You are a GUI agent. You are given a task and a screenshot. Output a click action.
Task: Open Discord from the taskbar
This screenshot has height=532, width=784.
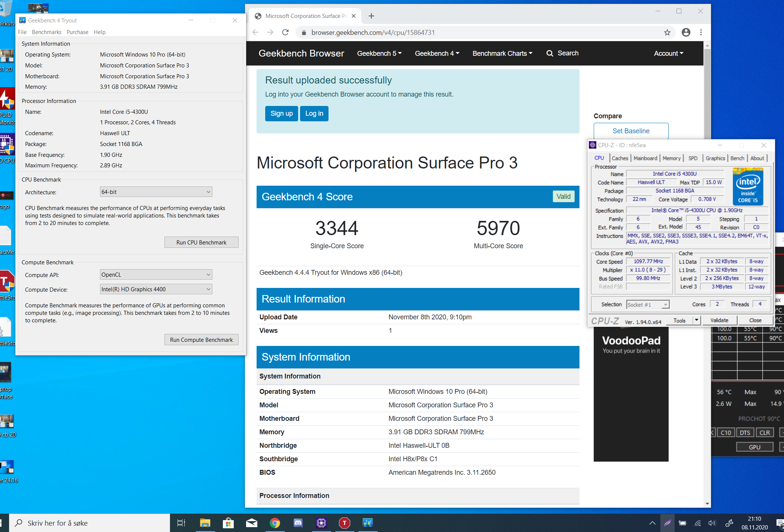(298, 523)
